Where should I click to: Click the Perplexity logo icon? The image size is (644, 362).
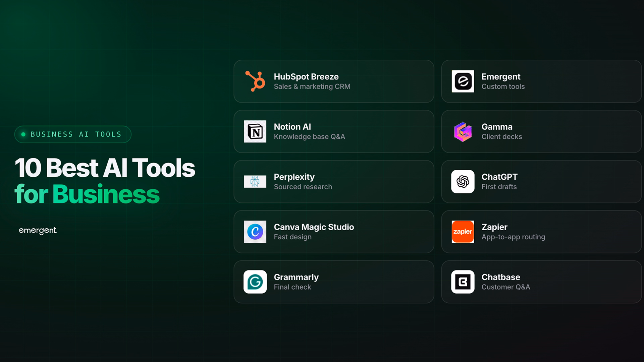[x=255, y=181]
